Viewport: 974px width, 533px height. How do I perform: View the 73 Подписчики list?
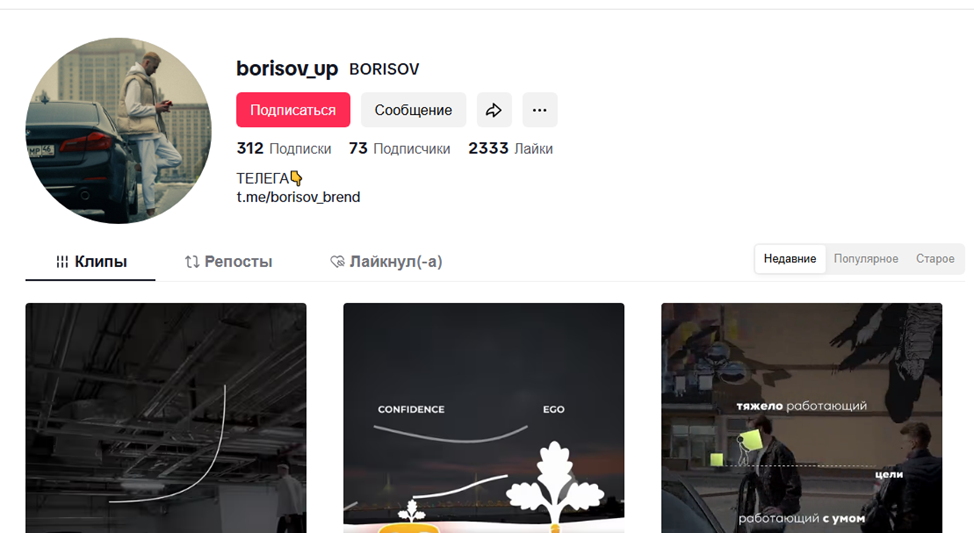tap(399, 148)
